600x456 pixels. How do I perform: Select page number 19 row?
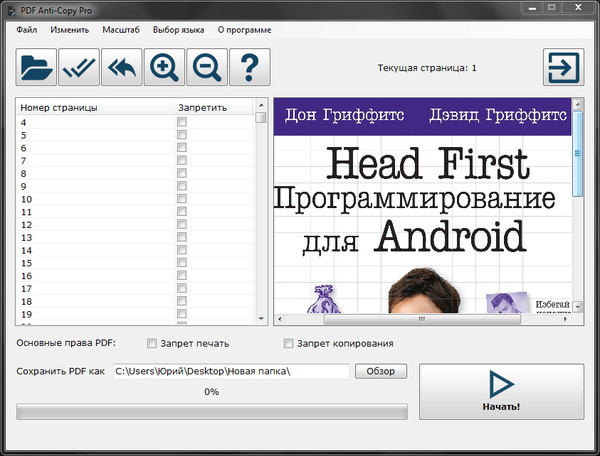click(x=135, y=314)
